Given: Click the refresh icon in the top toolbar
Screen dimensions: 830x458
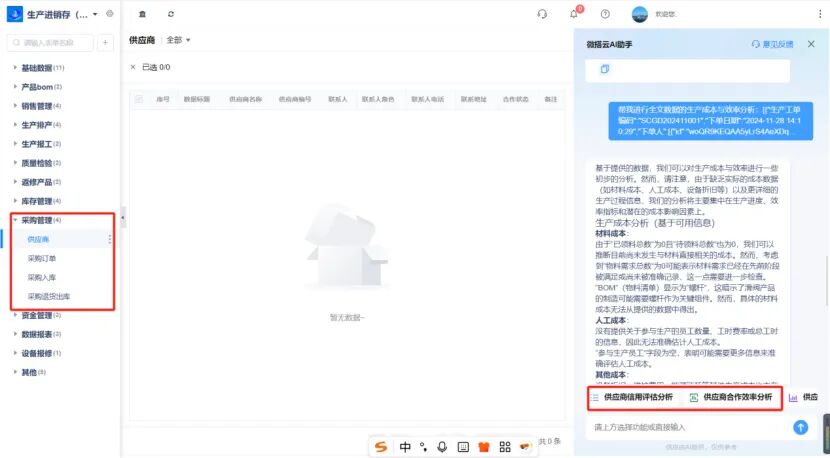Looking at the screenshot, I should click(170, 14).
